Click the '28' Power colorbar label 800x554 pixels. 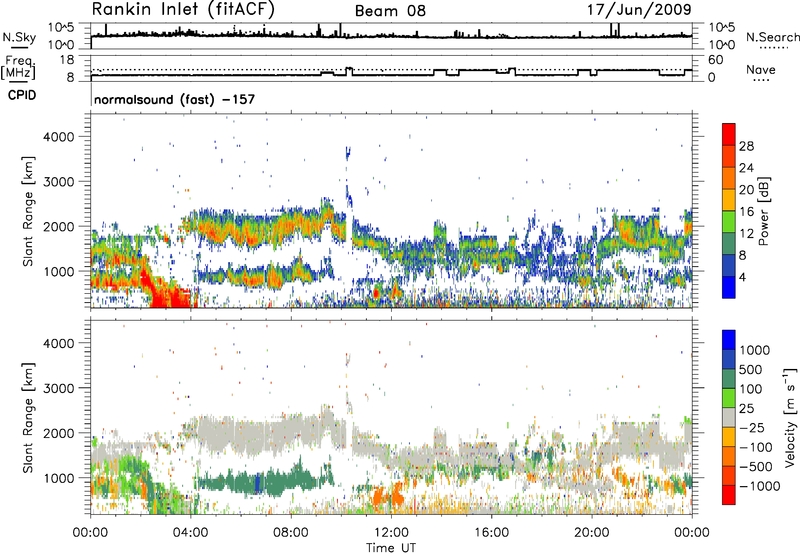pyautogui.click(x=746, y=146)
